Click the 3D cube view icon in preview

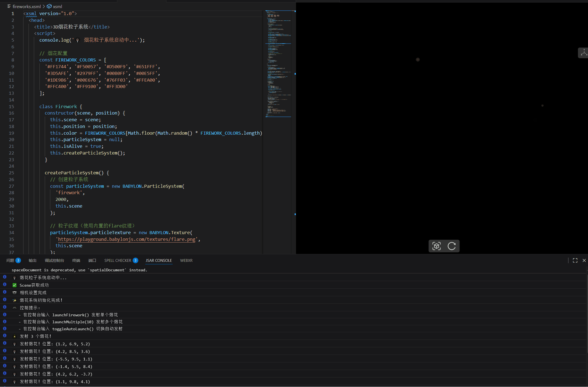[436, 246]
